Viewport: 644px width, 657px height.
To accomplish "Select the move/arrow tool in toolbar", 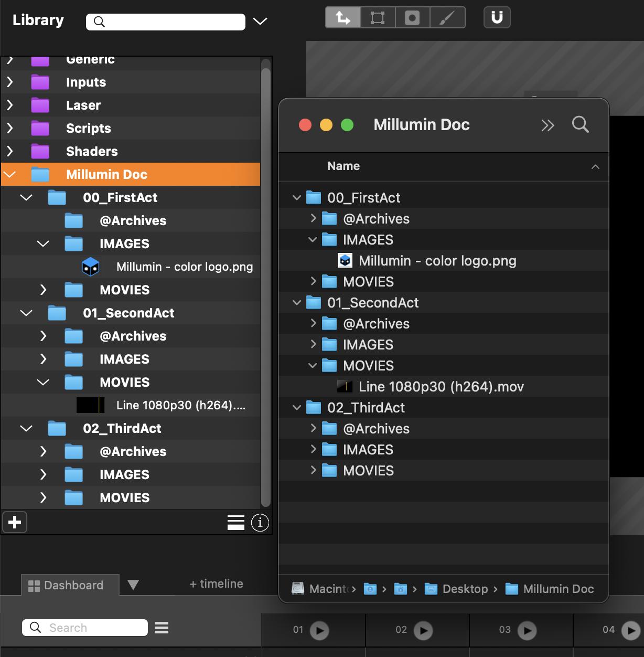I will point(343,18).
